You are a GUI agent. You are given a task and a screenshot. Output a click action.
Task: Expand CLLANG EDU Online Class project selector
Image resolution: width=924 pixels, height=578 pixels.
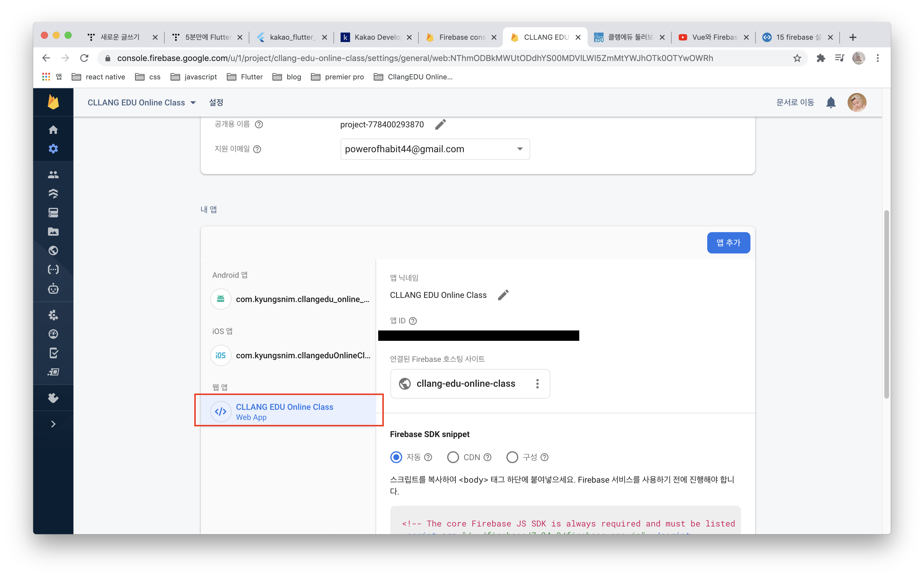tap(142, 102)
